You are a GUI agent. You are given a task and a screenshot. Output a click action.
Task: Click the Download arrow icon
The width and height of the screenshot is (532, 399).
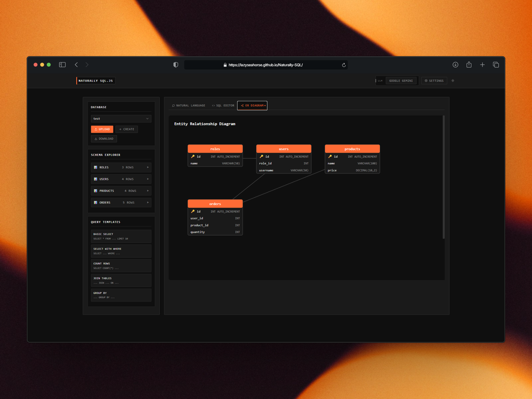coord(96,139)
